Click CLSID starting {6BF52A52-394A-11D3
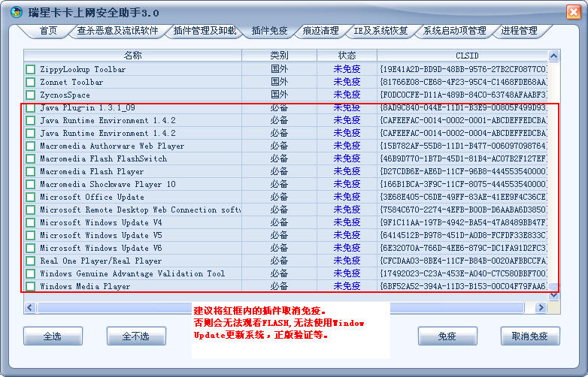Viewport: 588px width, 377px height. (x=463, y=286)
